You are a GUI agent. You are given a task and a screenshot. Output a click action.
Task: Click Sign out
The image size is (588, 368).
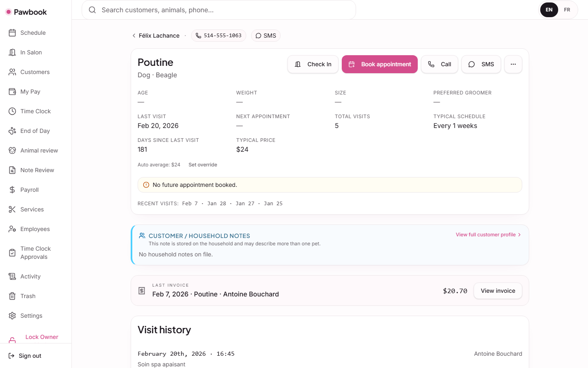(30, 356)
